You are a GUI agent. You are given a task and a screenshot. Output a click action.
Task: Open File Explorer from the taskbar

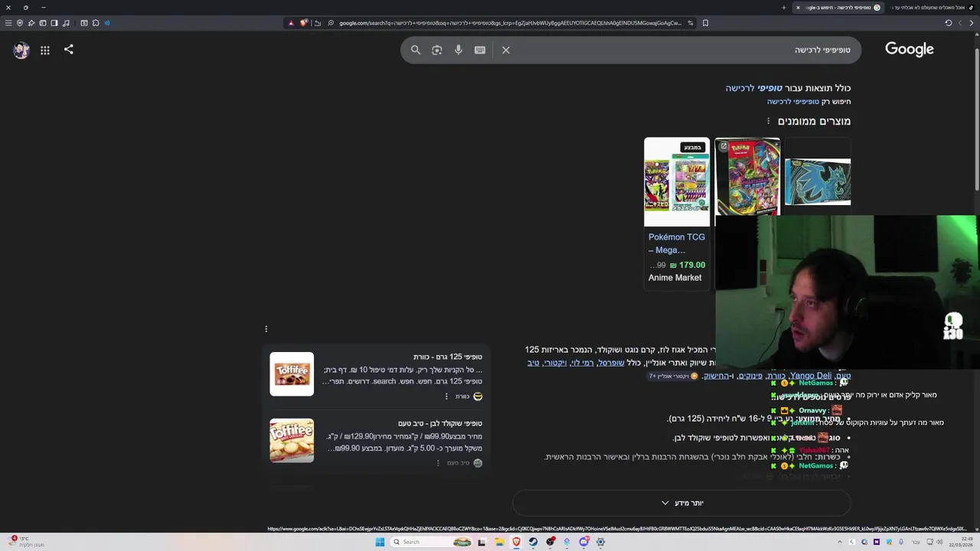(x=499, y=542)
